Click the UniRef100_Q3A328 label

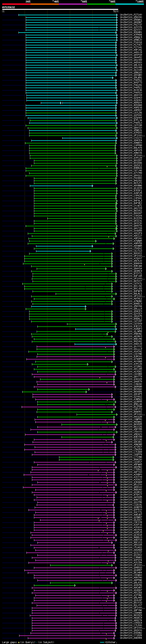tap(131, 379)
